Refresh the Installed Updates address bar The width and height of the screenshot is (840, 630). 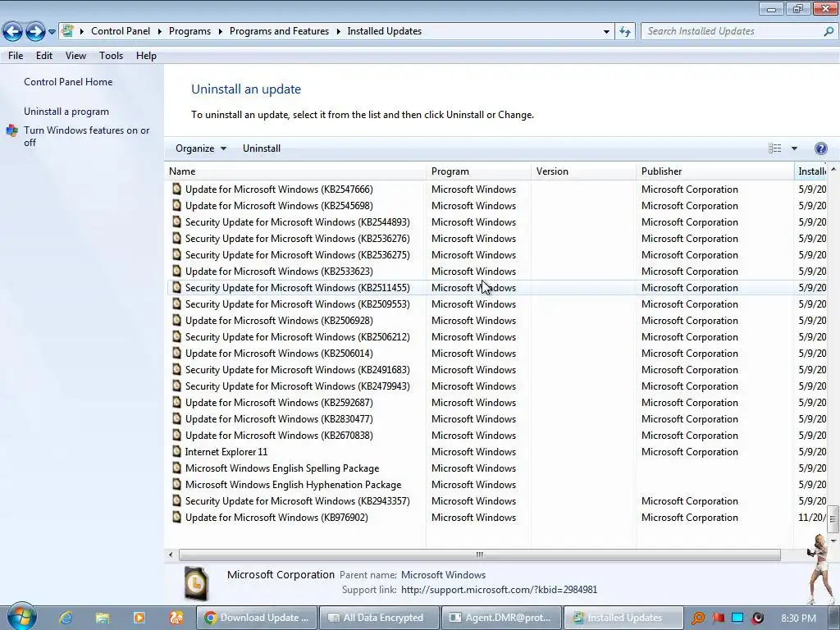(625, 31)
